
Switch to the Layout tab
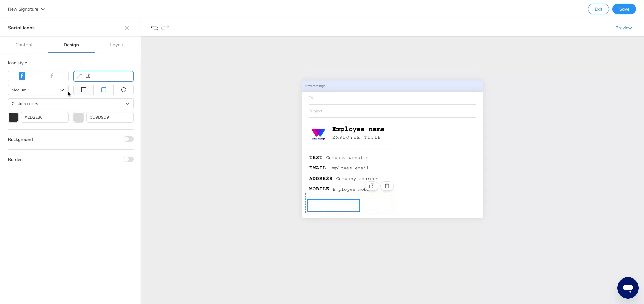(117, 45)
